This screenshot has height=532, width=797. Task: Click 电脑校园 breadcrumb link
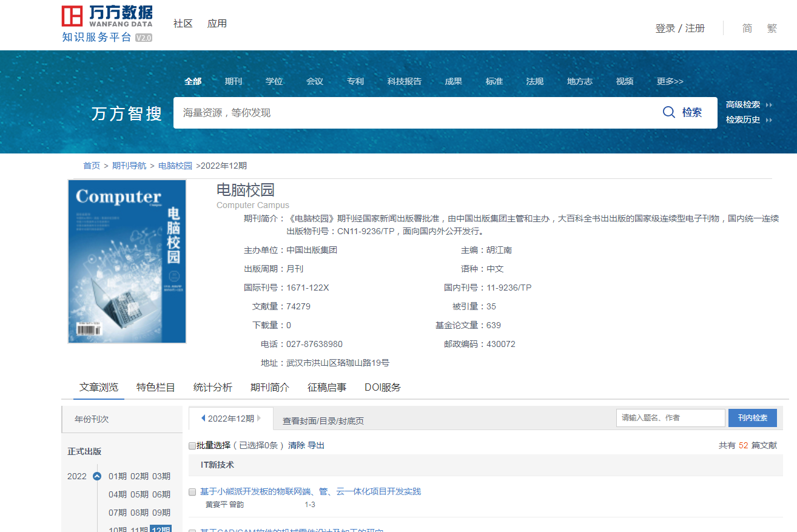(x=175, y=166)
